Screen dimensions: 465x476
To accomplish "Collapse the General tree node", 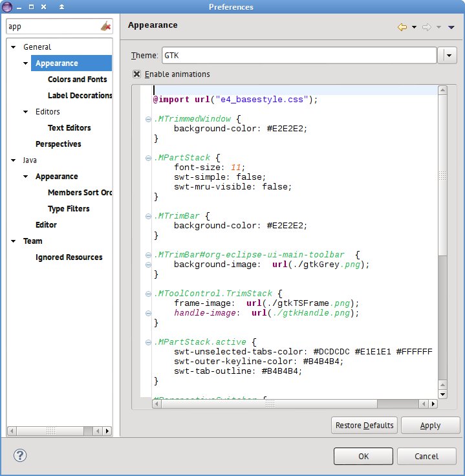I will point(14,47).
